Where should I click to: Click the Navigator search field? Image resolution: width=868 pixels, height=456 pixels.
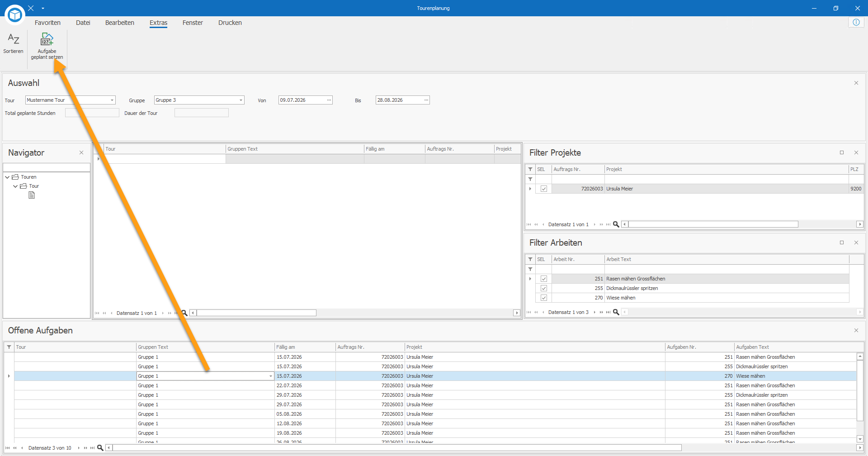coord(47,167)
